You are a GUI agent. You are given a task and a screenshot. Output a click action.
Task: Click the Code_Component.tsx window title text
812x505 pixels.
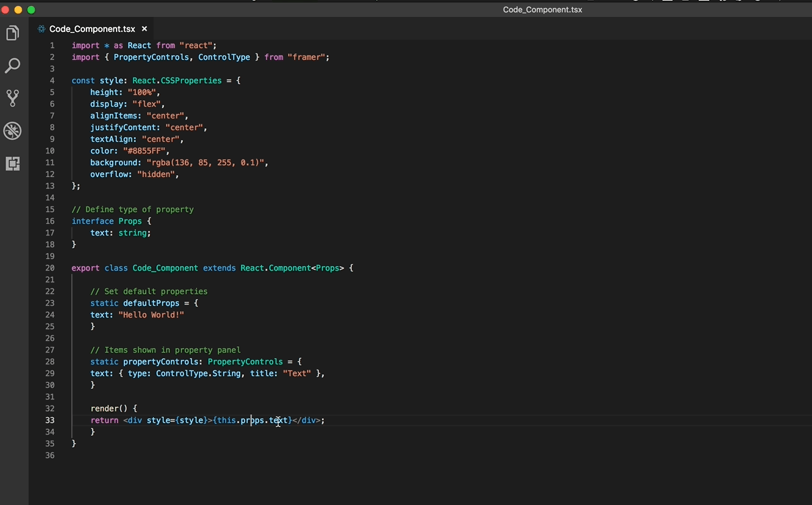coord(542,10)
